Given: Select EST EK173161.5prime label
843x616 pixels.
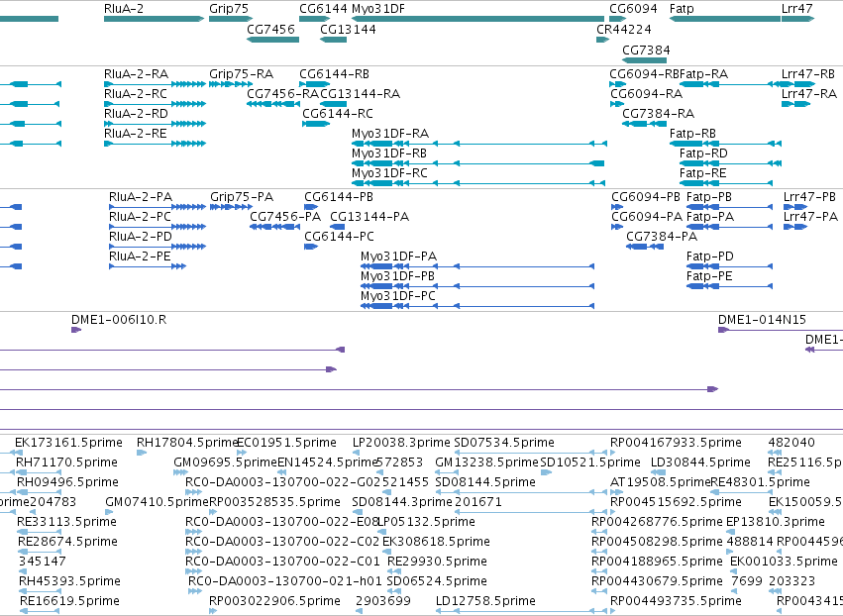Looking at the screenshot, I should click(x=68, y=443).
